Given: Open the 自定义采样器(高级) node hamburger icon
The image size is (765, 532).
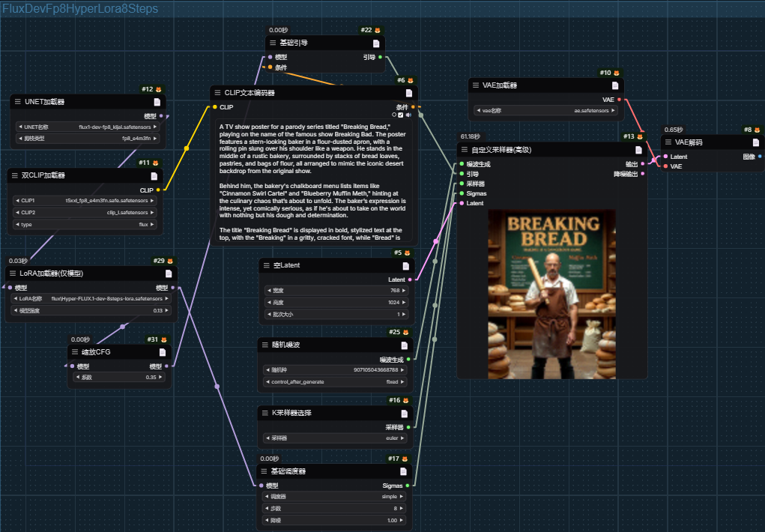Looking at the screenshot, I should [x=465, y=150].
